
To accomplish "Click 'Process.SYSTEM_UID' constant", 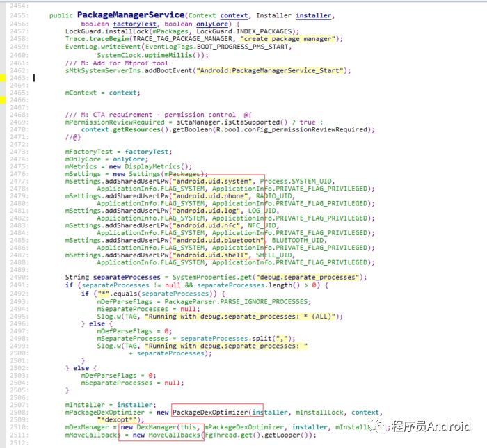I will coord(296,182).
